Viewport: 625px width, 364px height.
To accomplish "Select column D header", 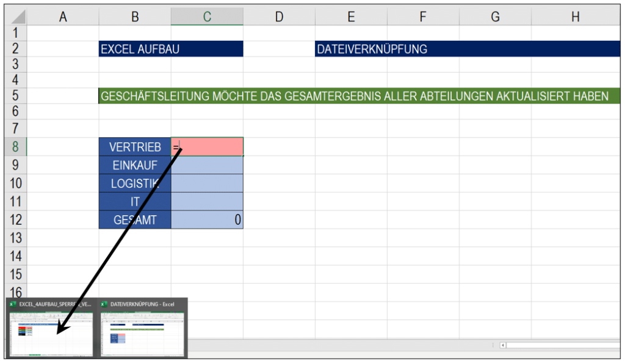I will 279,16.
